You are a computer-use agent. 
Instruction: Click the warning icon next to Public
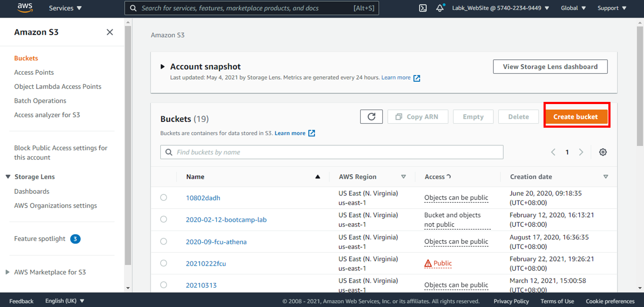point(428,263)
